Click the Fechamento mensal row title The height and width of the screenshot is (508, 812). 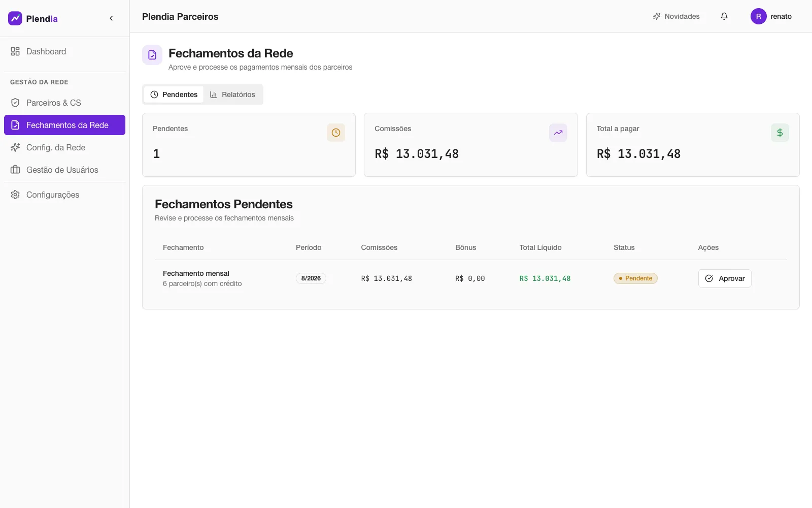click(196, 273)
